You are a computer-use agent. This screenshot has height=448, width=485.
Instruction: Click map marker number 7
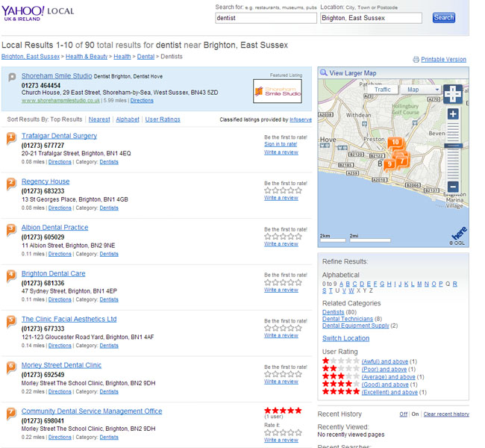click(x=401, y=161)
